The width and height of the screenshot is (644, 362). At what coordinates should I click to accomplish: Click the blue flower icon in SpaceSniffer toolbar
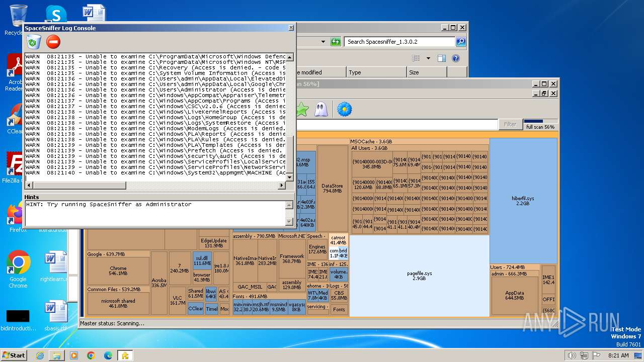coord(344,109)
